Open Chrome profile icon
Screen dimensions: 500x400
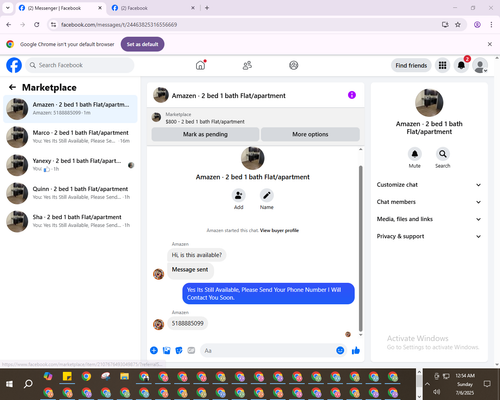pos(477,25)
